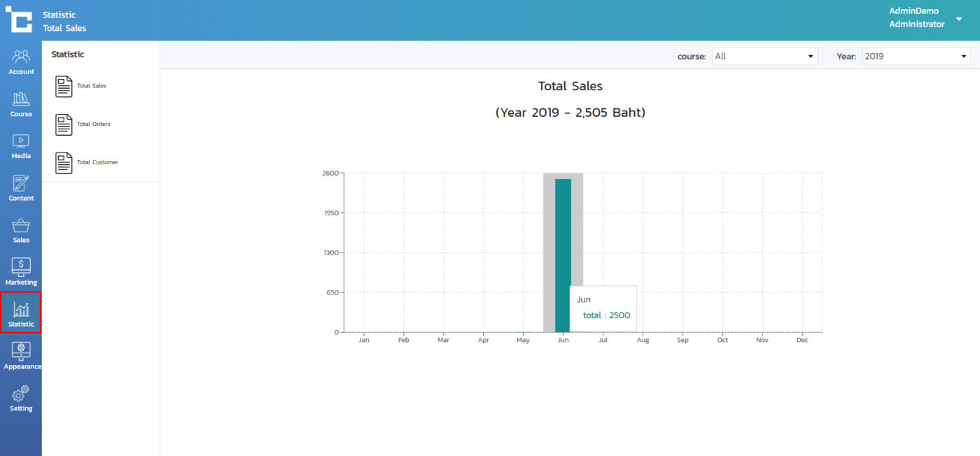Open the Account section in sidebar

pos(21,62)
